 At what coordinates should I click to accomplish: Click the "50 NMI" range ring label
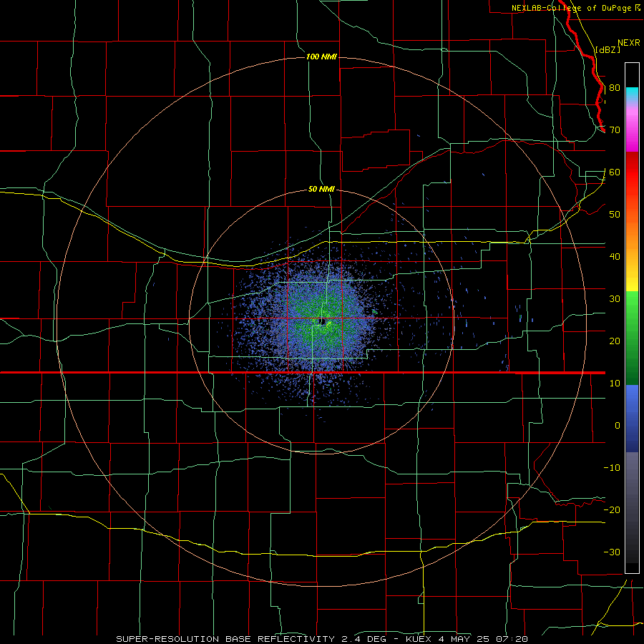[321, 190]
